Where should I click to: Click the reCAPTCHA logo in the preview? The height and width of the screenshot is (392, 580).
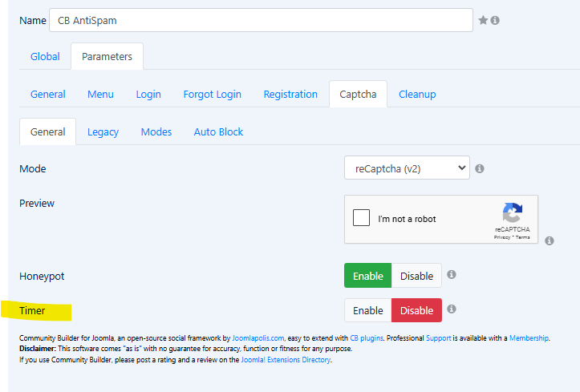coord(513,212)
